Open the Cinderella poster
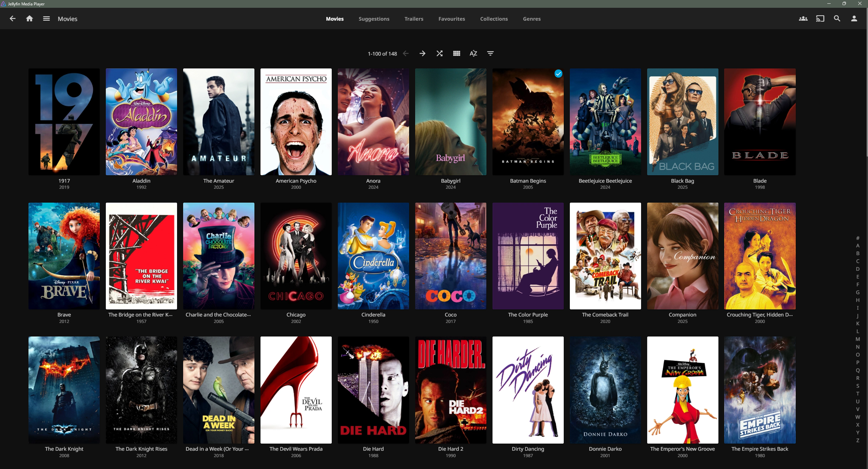The width and height of the screenshot is (868, 469). click(373, 256)
